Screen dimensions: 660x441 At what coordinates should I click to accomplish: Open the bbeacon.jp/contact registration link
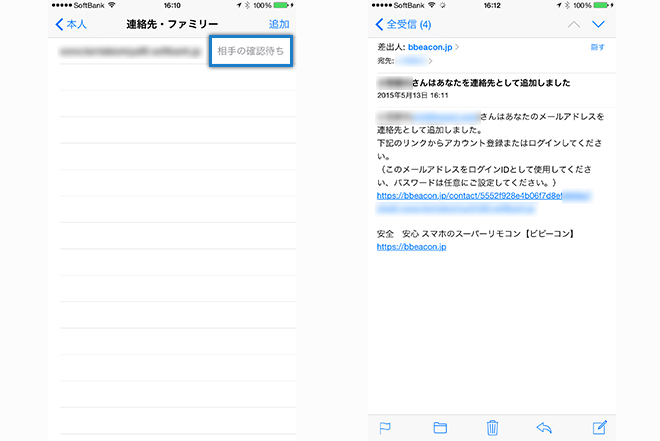click(484, 202)
